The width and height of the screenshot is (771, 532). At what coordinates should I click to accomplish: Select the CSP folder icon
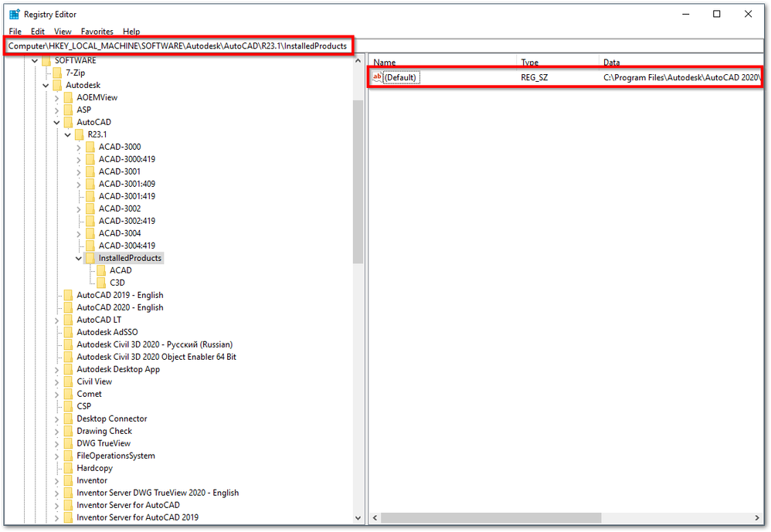click(68, 406)
